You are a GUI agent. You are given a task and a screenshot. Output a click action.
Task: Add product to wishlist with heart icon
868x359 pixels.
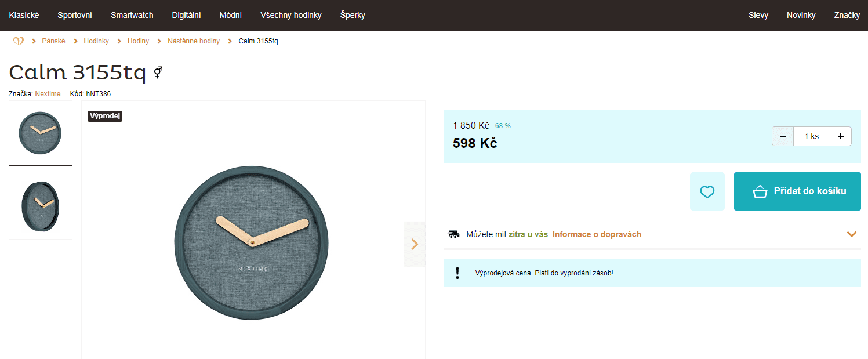click(x=707, y=191)
